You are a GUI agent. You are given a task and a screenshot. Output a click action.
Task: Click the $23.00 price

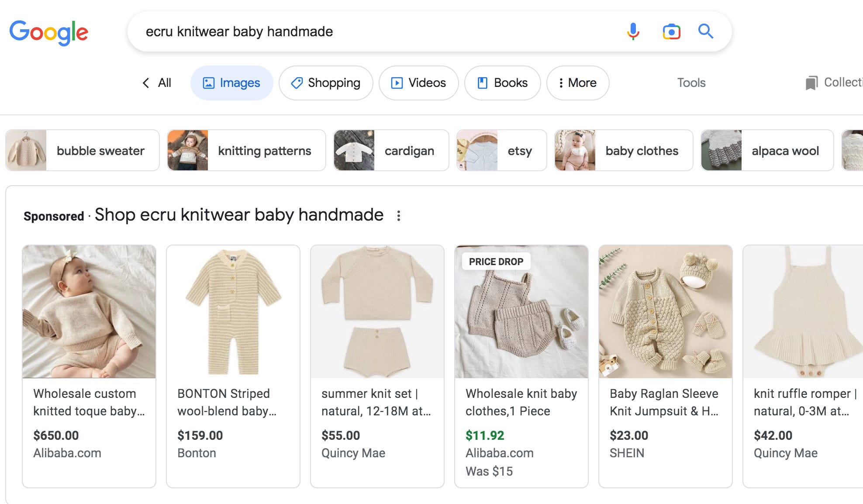click(629, 435)
